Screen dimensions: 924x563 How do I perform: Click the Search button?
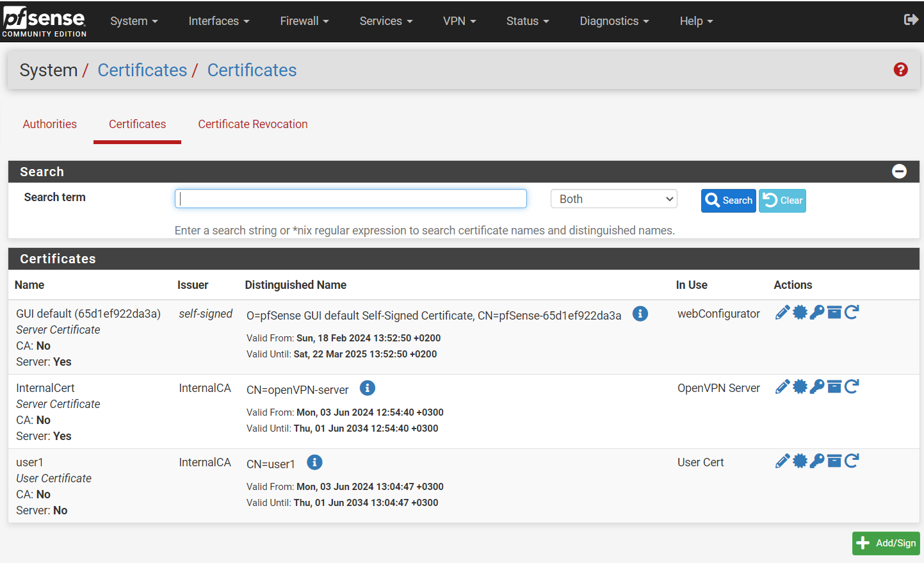pos(729,200)
